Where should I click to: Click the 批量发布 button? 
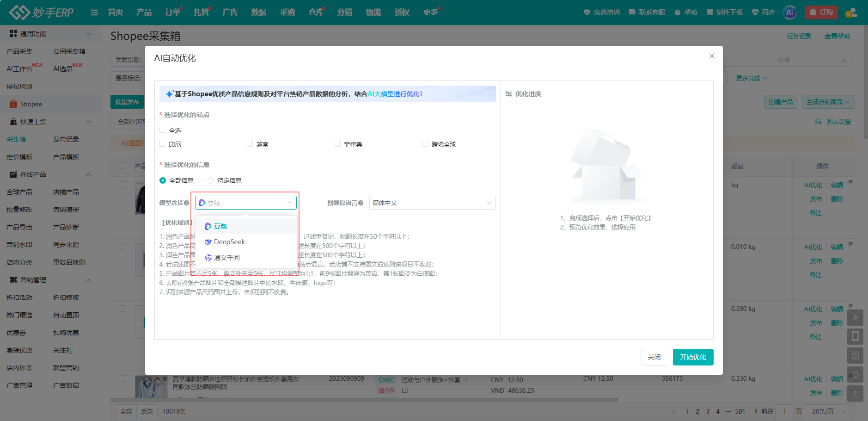(x=127, y=102)
